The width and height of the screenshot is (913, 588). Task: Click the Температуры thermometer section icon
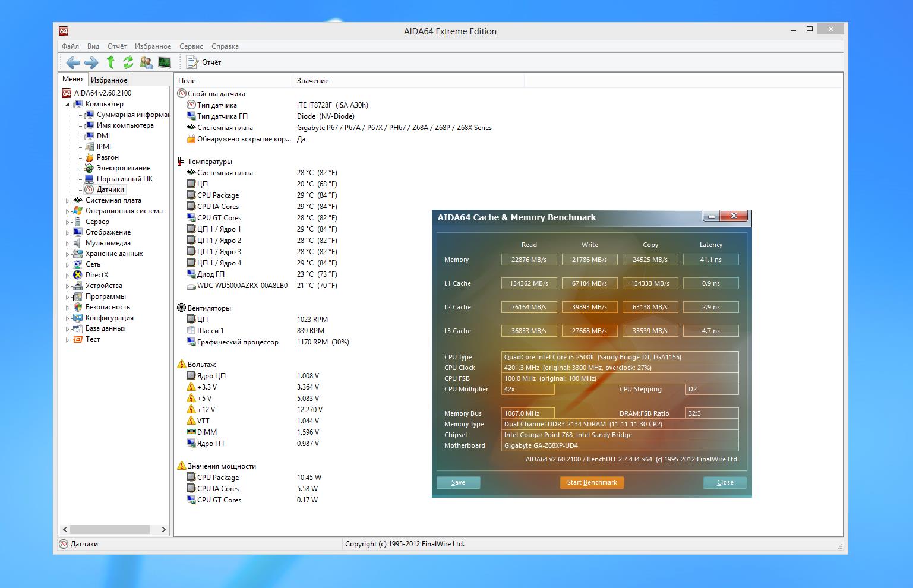click(x=182, y=161)
